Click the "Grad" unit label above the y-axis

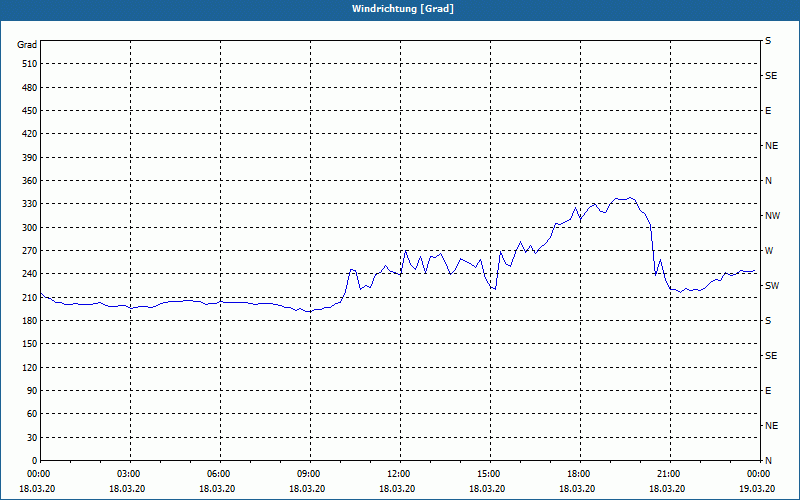[27, 45]
